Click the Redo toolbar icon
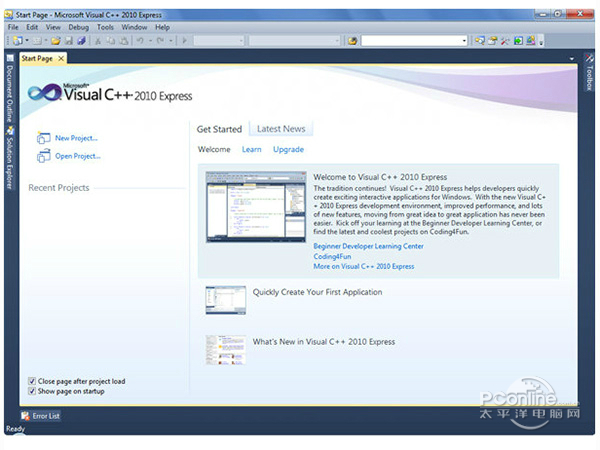Viewport: 600px width, 450px height. 161,41
